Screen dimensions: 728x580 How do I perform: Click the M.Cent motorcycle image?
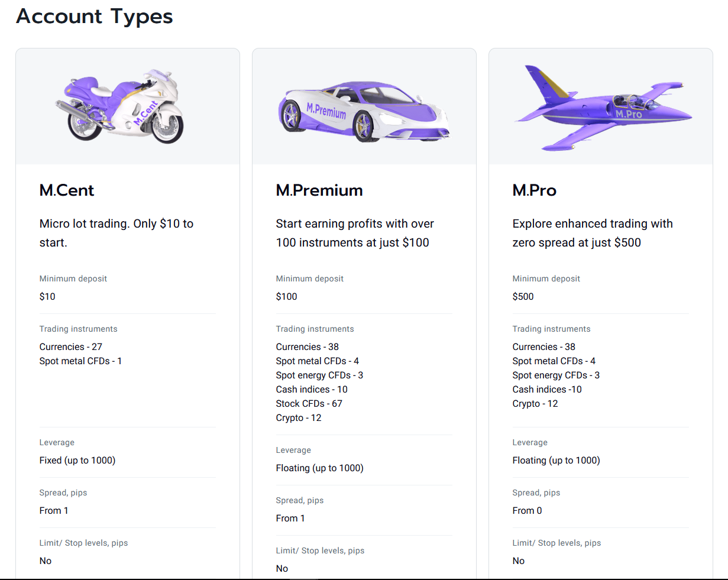(x=120, y=106)
